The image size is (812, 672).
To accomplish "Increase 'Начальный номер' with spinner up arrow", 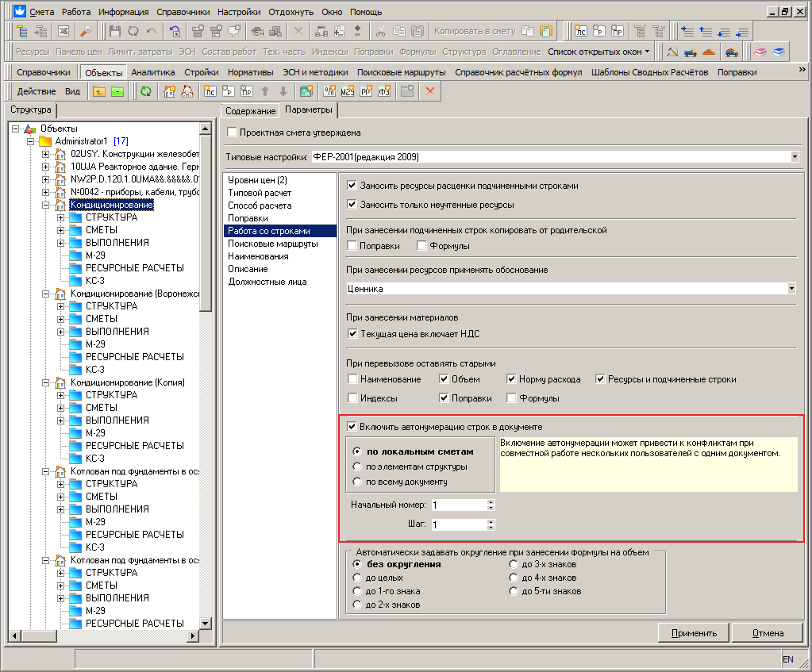I will 491,501.
